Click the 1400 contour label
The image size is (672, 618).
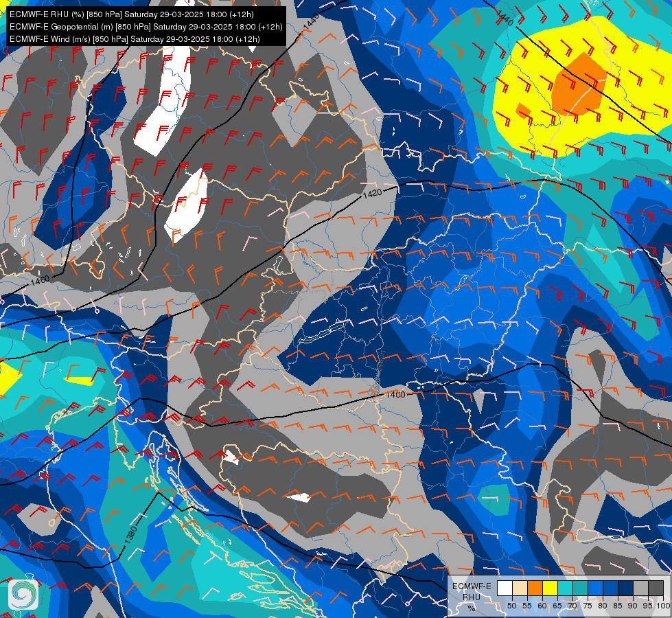coord(395,394)
